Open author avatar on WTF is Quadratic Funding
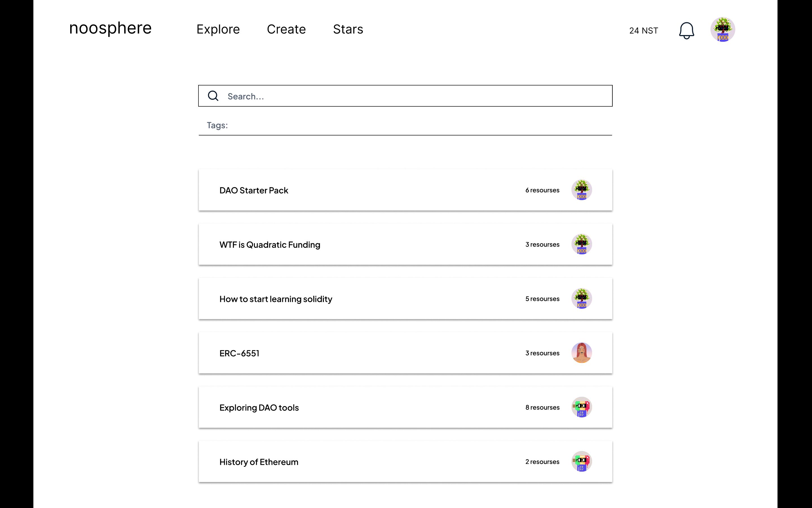812x508 pixels. [581, 244]
